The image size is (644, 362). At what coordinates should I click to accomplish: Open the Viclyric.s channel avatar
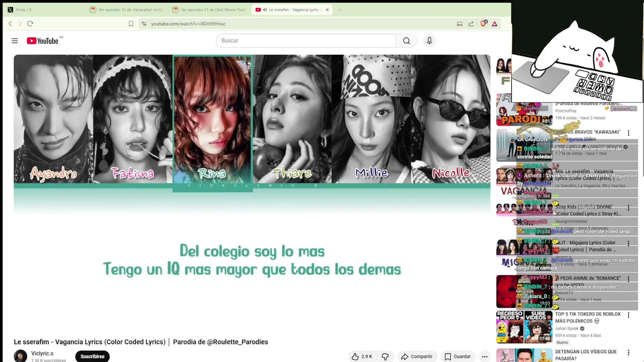[20, 356]
